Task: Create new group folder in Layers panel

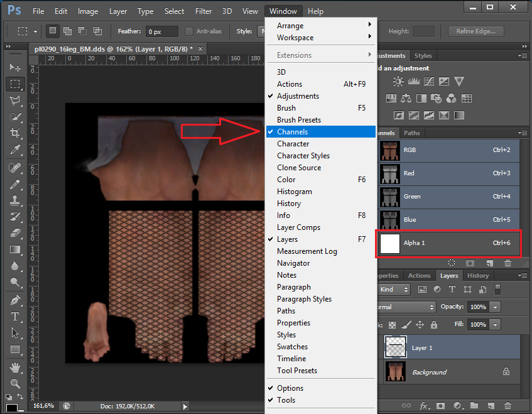Action: pos(474,405)
